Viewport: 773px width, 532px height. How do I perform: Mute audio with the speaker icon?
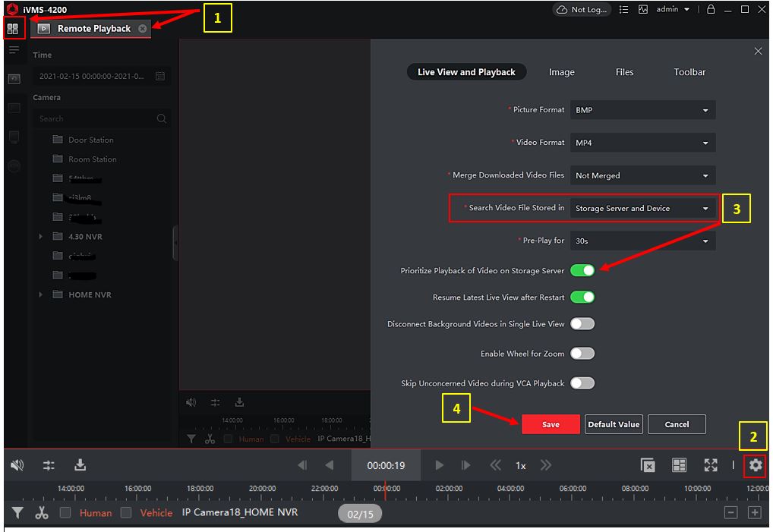click(x=17, y=465)
